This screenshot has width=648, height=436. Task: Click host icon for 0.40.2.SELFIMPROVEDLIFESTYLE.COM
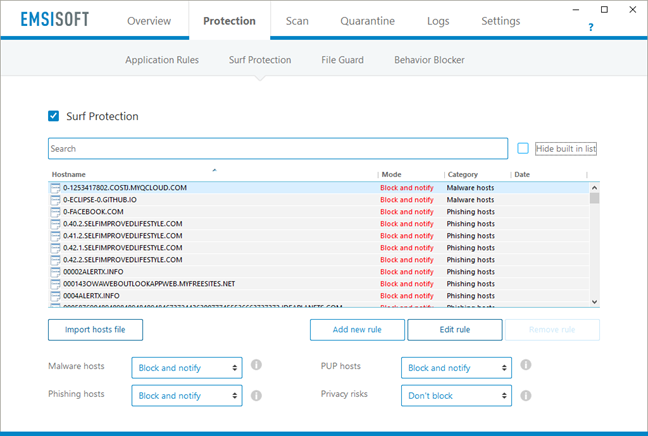pos(55,224)
